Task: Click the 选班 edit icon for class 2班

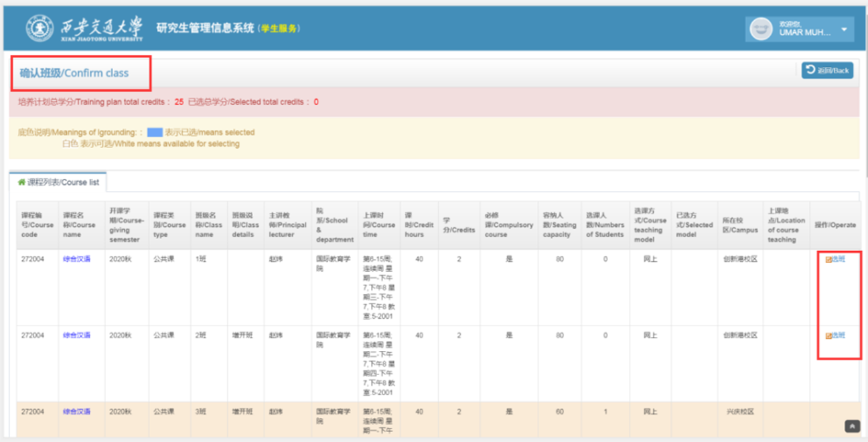Action: 828,336
